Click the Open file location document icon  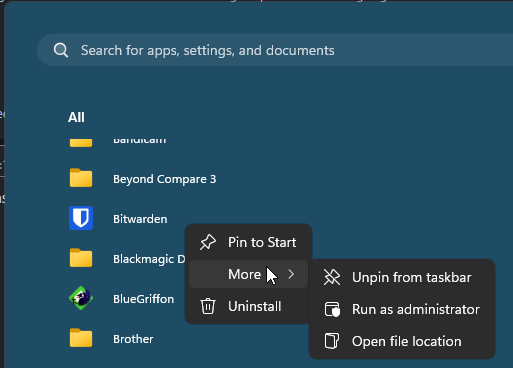[332, 341]
